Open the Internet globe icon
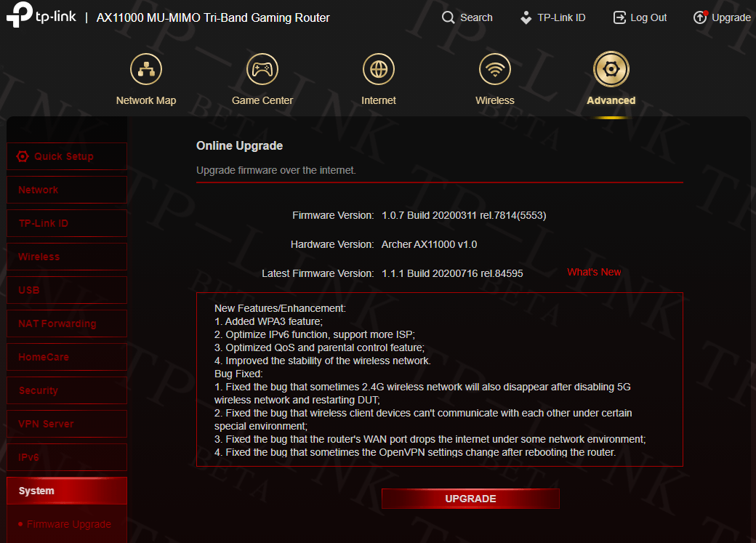This screenshot has width=756, height=543. click(379, 70)
